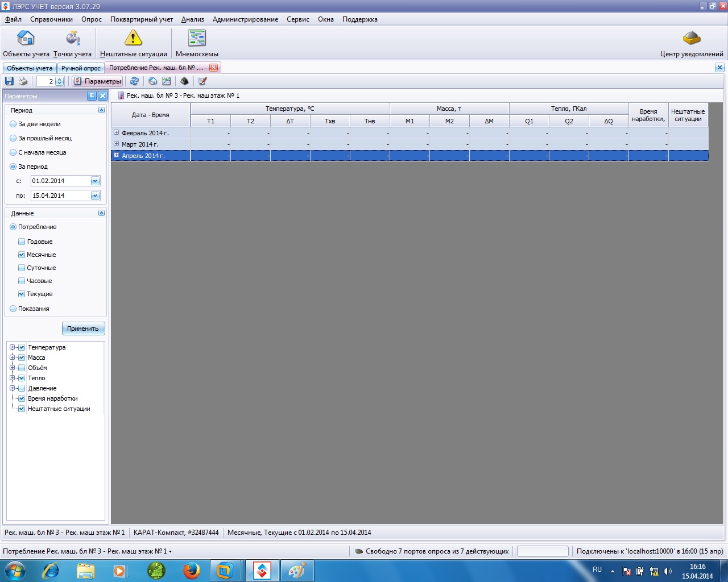This screenshot has height=582, width=728.
Task: Open the Paint taskbar icon
Action: (297, 571)
